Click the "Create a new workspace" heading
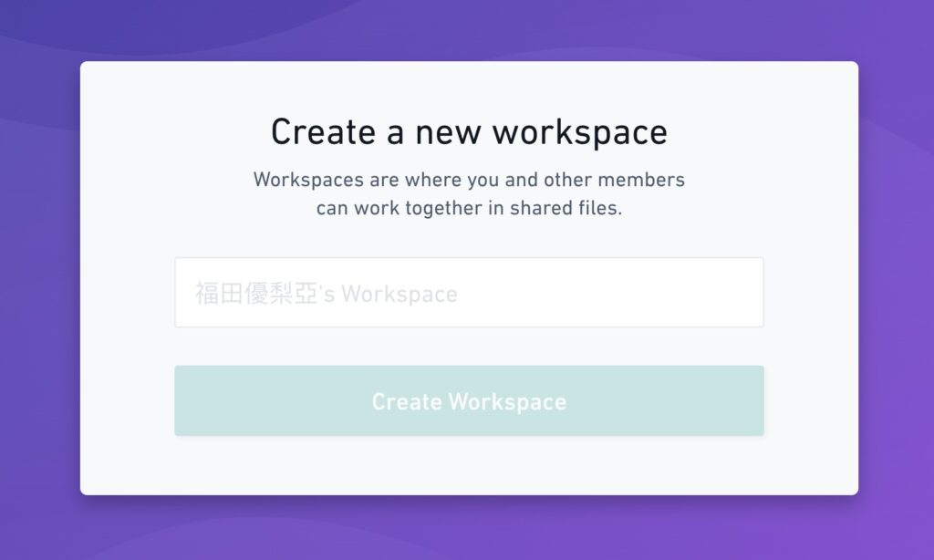Viewport: 934px width, 560px height. pos(469,132)
